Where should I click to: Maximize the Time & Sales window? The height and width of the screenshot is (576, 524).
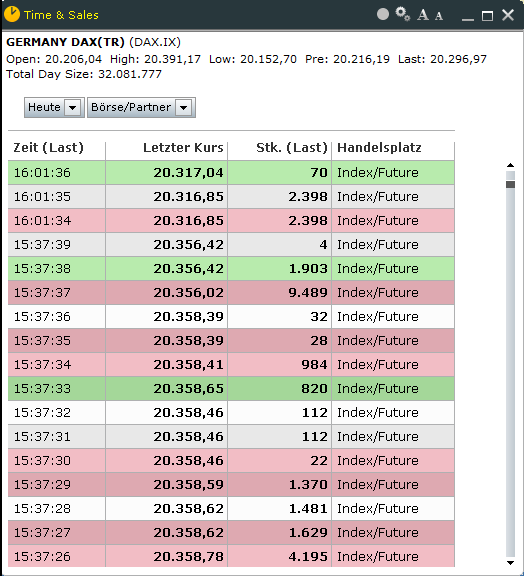point(487,15)
